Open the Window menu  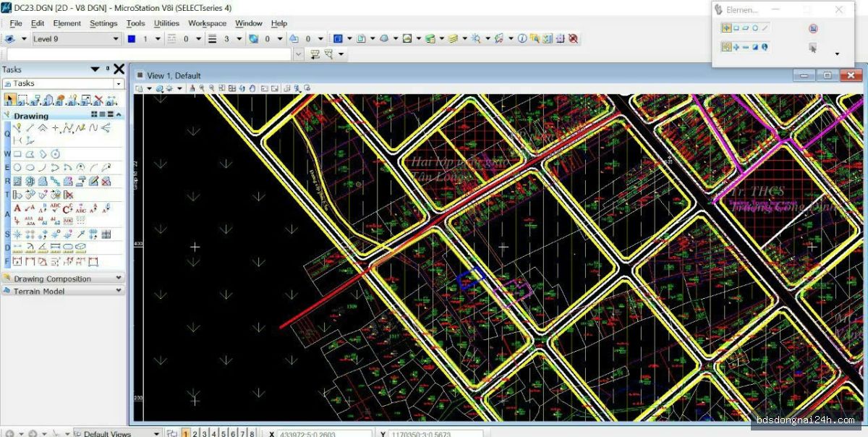(249, 23)
